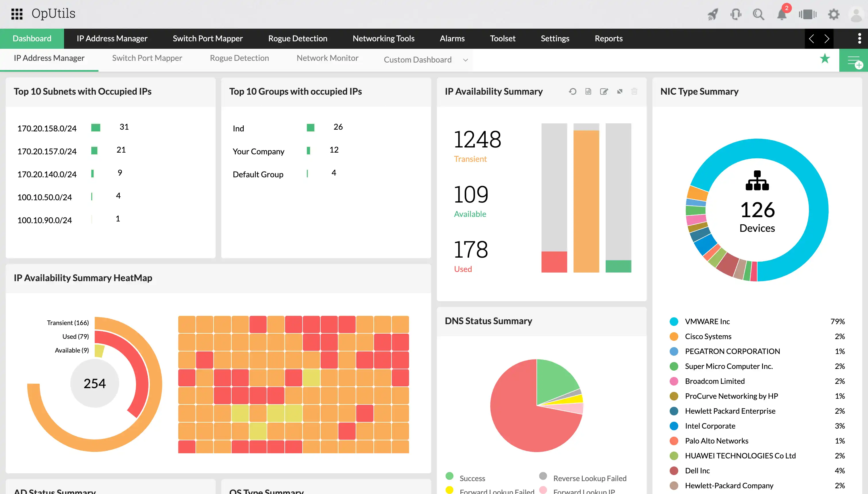Open the settings gear icon
This screenshot has height=494, width=868.
[834, 14]
